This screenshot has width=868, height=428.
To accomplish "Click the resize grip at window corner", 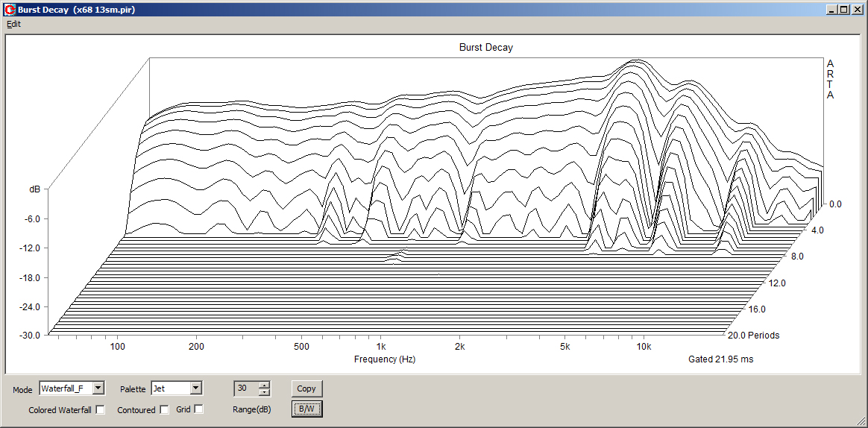I will tap(861, 422).
